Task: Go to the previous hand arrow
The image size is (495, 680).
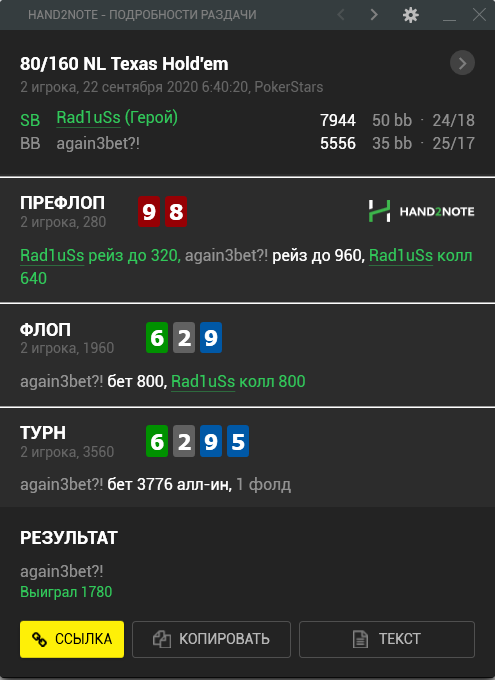Action: click(341, 15)
